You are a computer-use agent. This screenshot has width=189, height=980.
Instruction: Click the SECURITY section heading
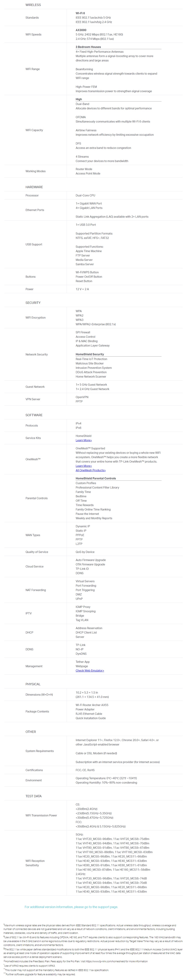pyautogui.click(x=33, y=303)
